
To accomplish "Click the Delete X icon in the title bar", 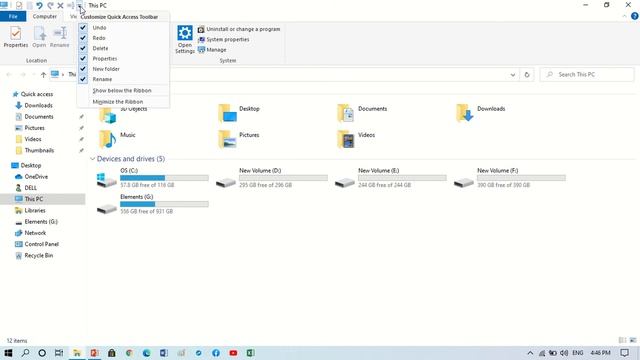I will pyautogui.click(x=60, y=5).
